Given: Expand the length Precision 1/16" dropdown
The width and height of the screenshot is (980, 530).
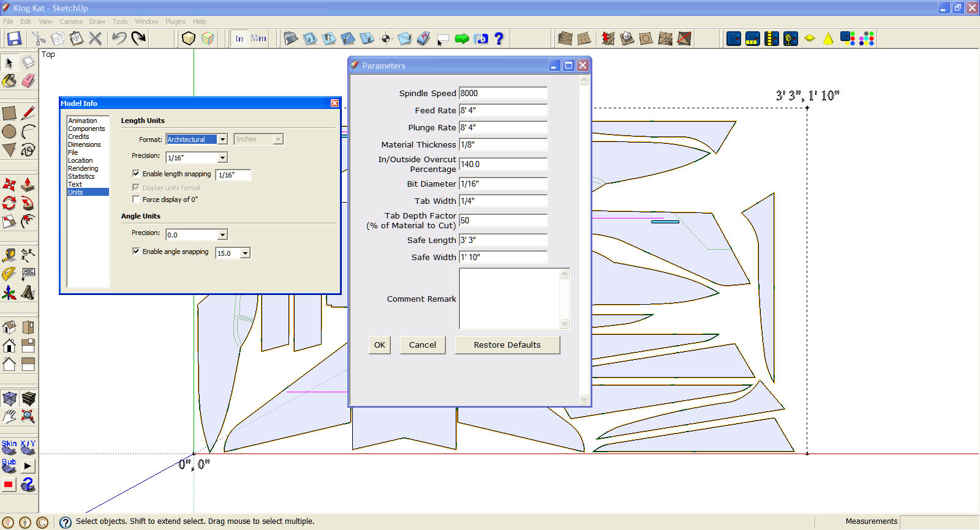Looking at the screenshot, I should (x=222, y=158).
